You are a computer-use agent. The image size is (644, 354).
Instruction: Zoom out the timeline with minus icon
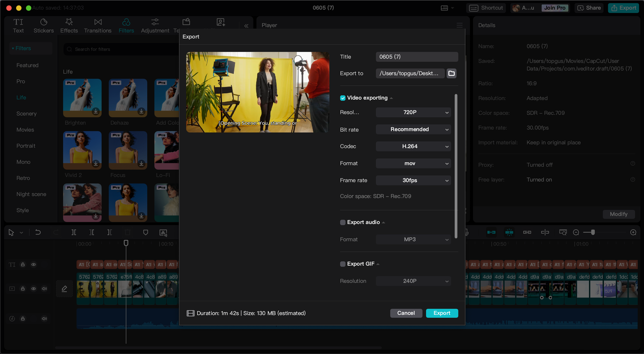click(576, 232)
